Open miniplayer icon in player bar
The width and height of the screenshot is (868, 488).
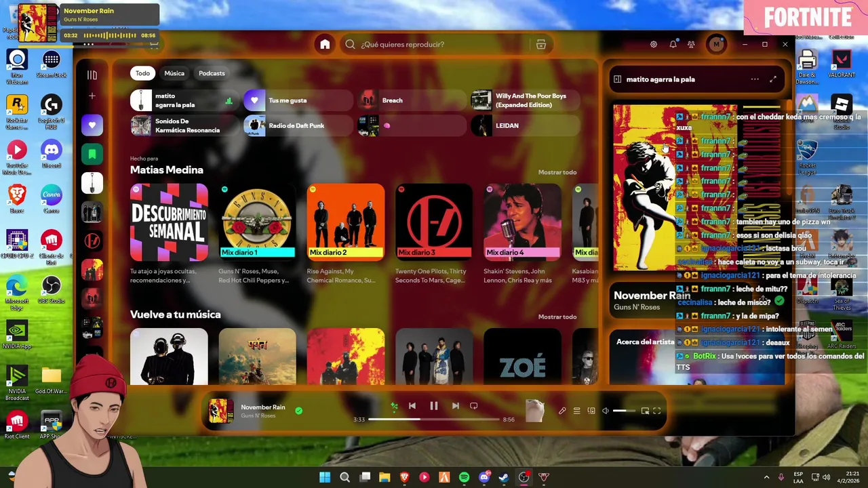645,411
